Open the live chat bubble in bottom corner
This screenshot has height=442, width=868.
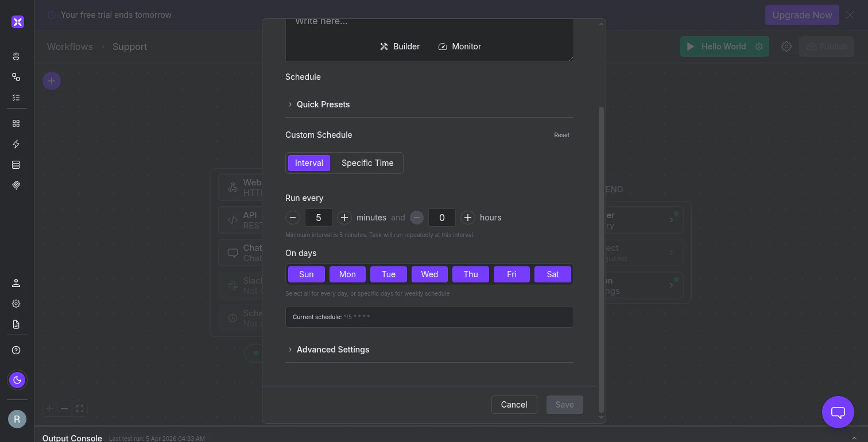(838, 412)
